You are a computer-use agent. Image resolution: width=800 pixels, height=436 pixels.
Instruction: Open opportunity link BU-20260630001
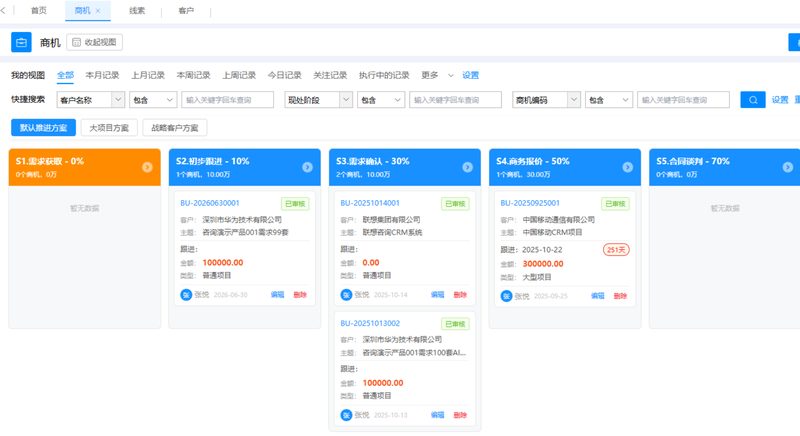pyautogui.click(x=210, y=203)
